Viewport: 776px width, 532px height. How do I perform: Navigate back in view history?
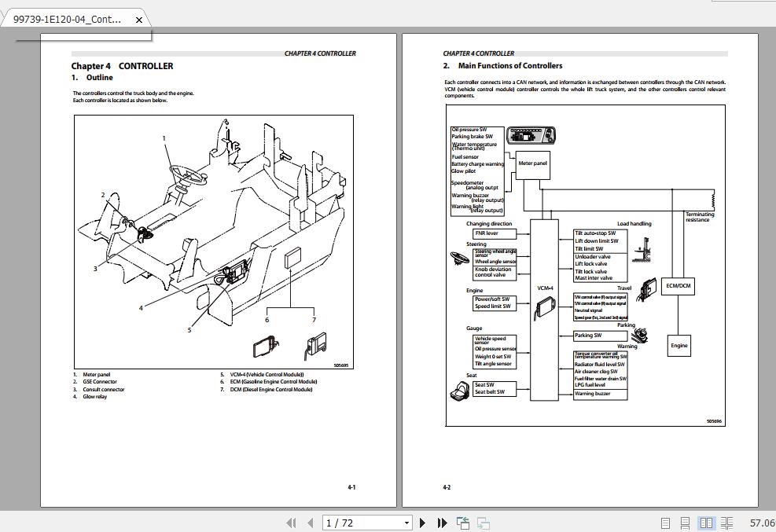(x=462, y=522)
